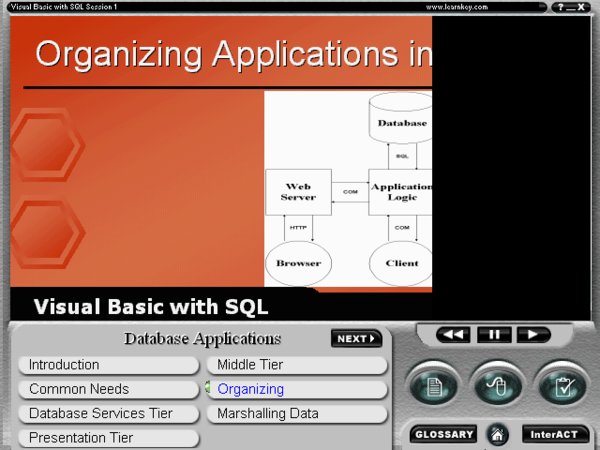
Task: Click the question mark help icon
Action: coord(561,7)
